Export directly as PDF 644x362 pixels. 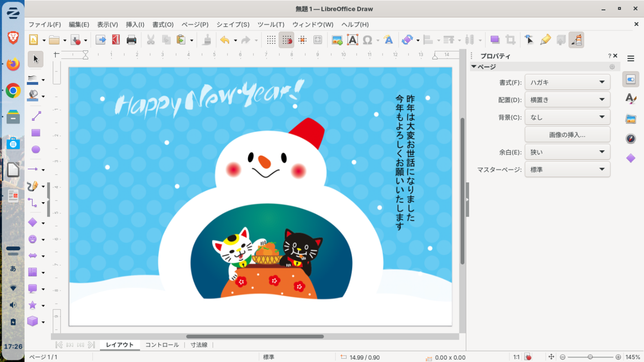point(116,40)
